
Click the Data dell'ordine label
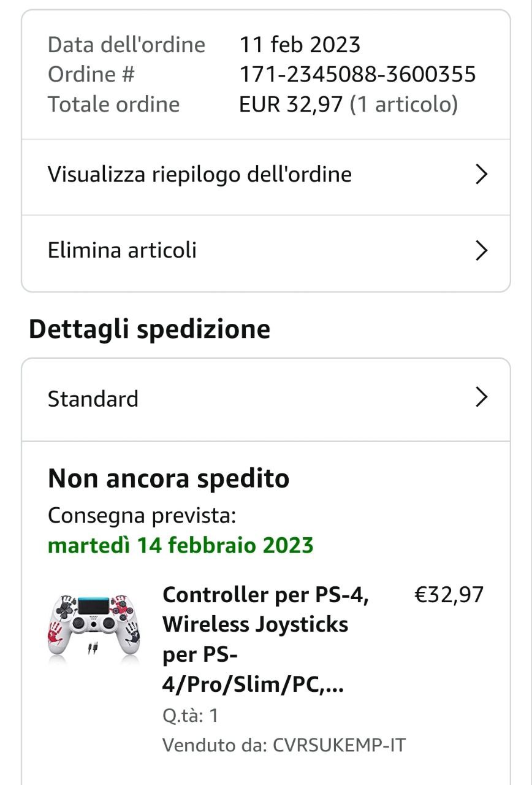pos(126,45)
